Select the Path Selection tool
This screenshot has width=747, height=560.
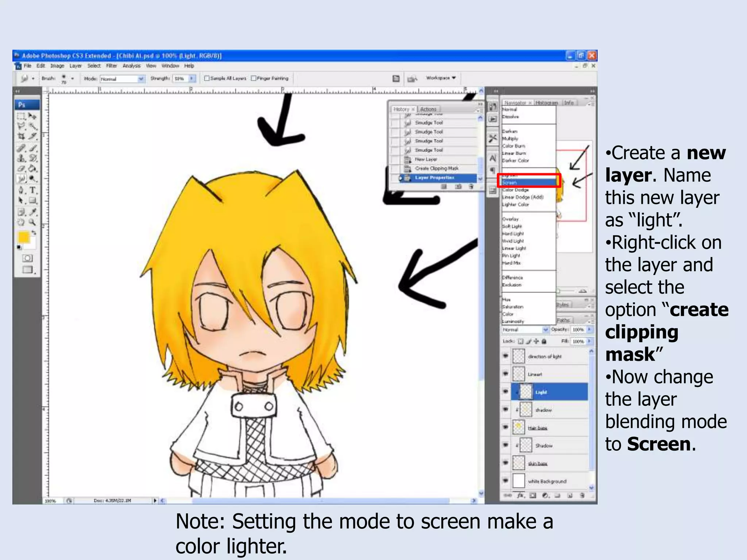pyautogui.click(x=21, y=201)
